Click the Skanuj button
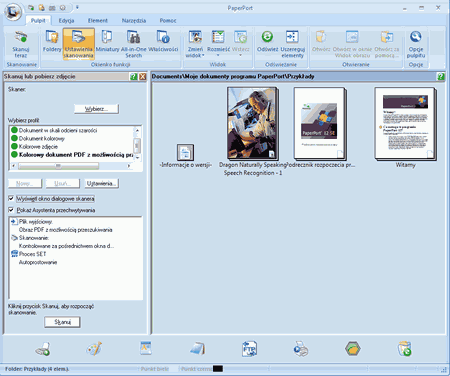 [x=62, y=322]
